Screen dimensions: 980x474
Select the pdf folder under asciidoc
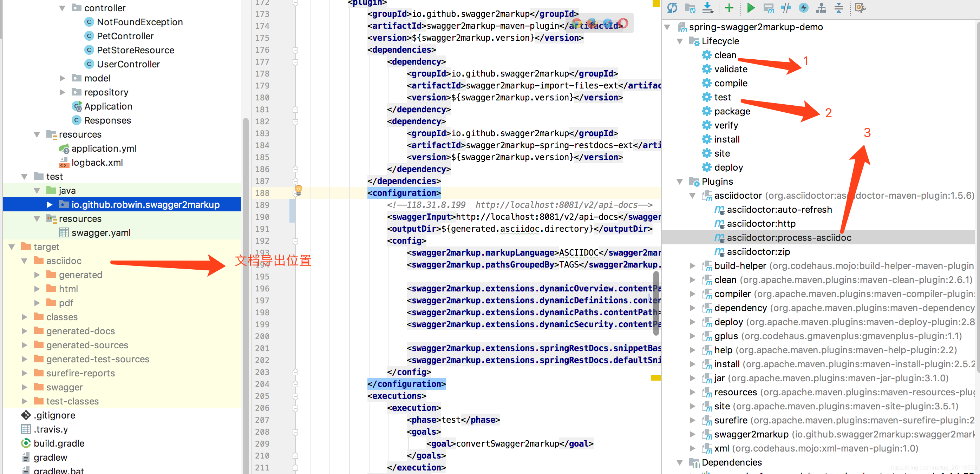click(x=66, y=303)
